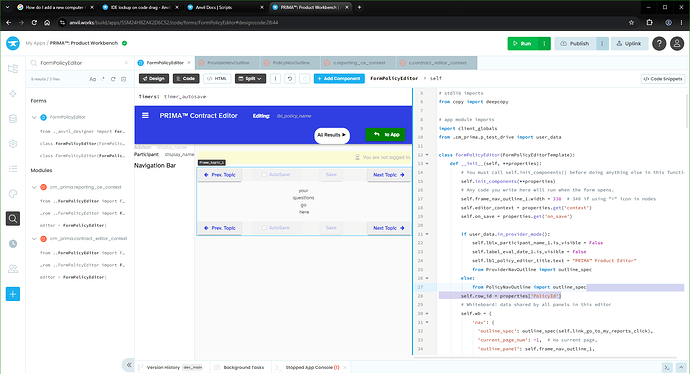Click the undo icon in form toolbar

[x=290, y=79]
